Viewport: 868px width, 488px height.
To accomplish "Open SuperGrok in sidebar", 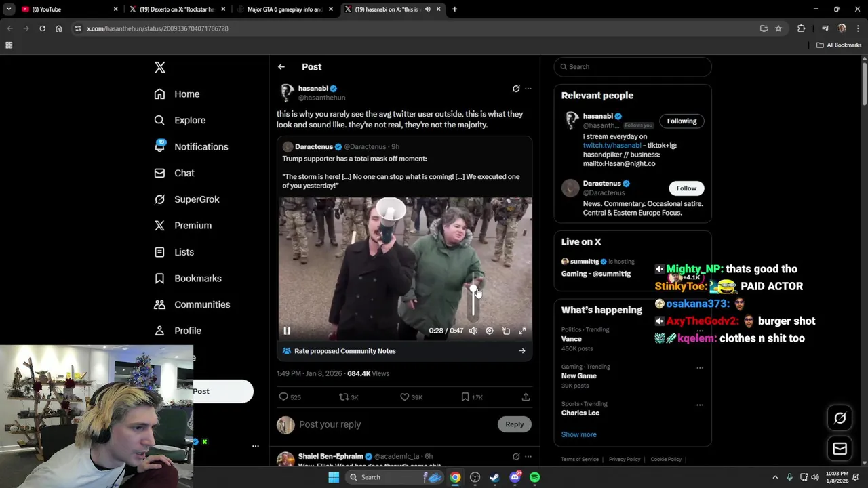I will pyautogui.click(x=186, y=199).
